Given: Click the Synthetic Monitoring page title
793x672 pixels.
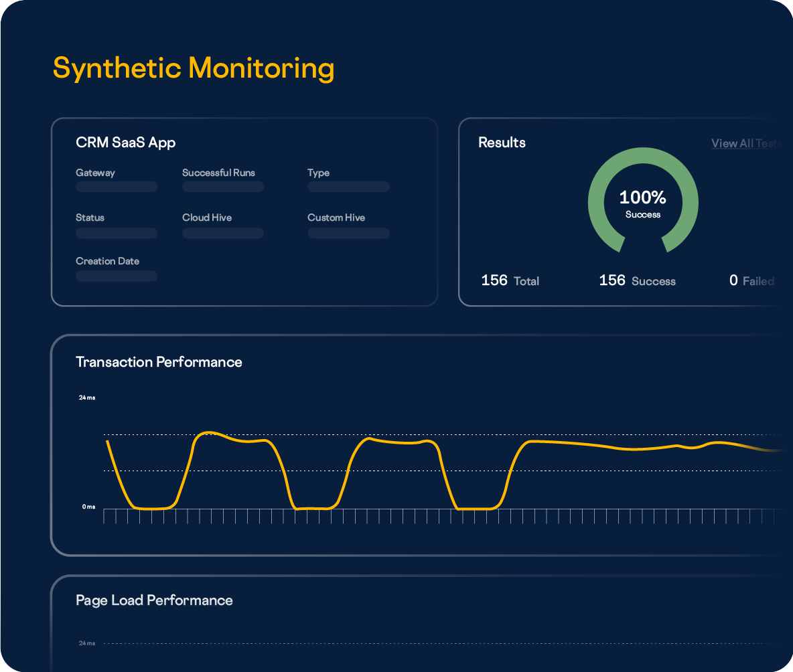Looking at the screenshot, I should tap(193, 68).
